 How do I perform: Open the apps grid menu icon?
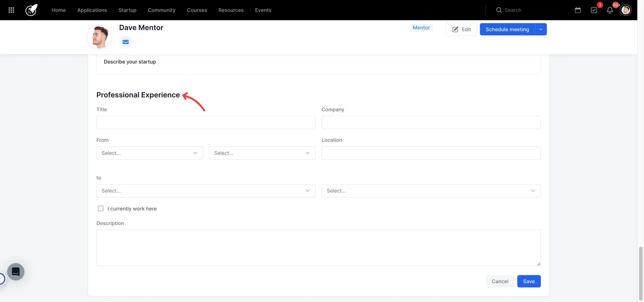click(x=11, y=10)
